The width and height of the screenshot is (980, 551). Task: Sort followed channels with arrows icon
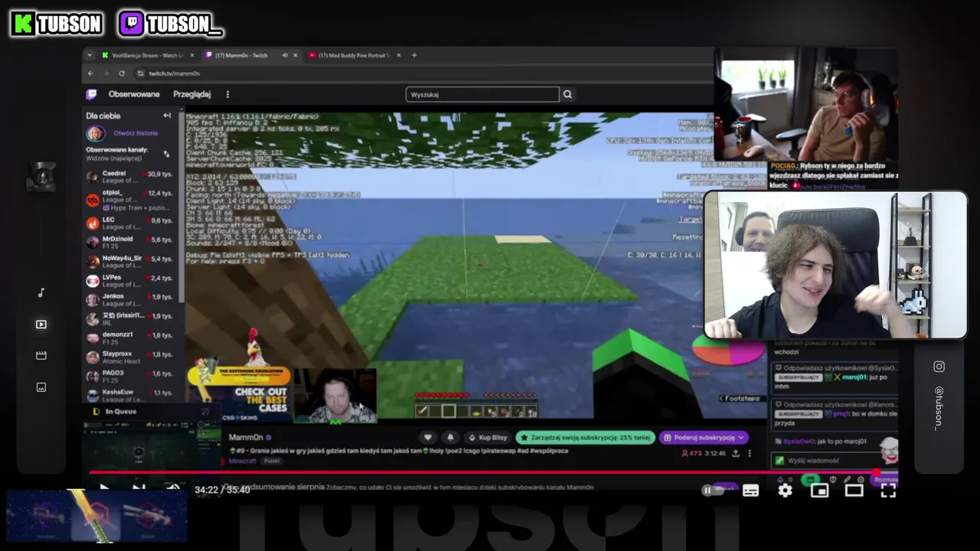coord(166,154)
